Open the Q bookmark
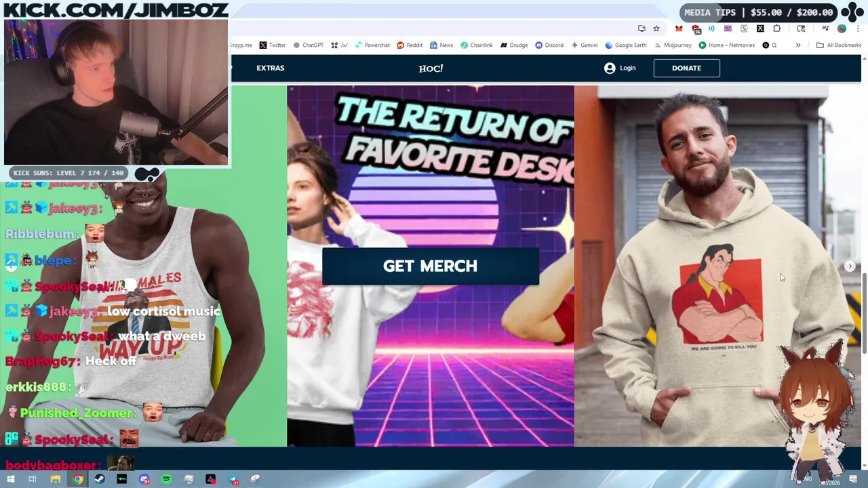 tap(770, 45)
